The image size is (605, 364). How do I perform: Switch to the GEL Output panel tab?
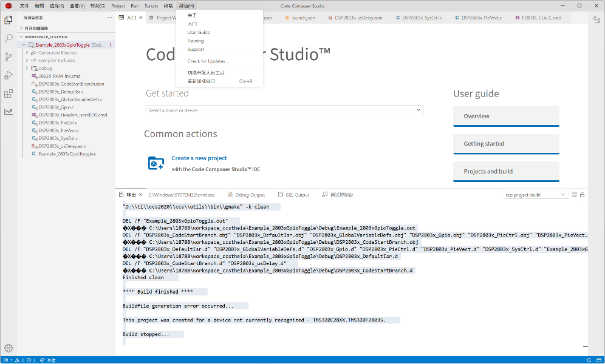click(x=293, y=195)
